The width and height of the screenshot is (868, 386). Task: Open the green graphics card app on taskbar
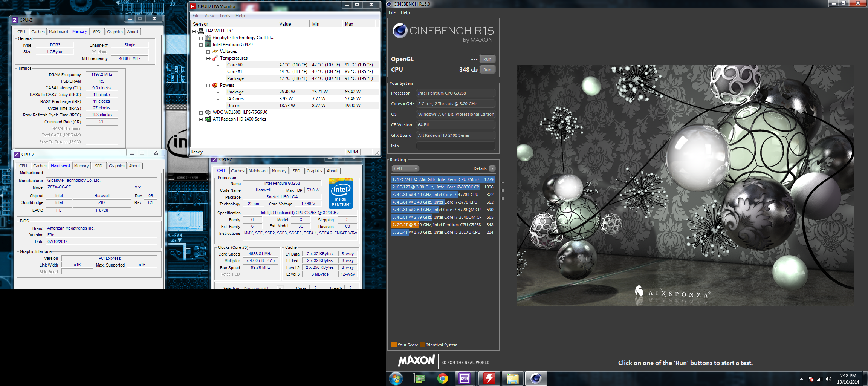[x=419, y=378]
